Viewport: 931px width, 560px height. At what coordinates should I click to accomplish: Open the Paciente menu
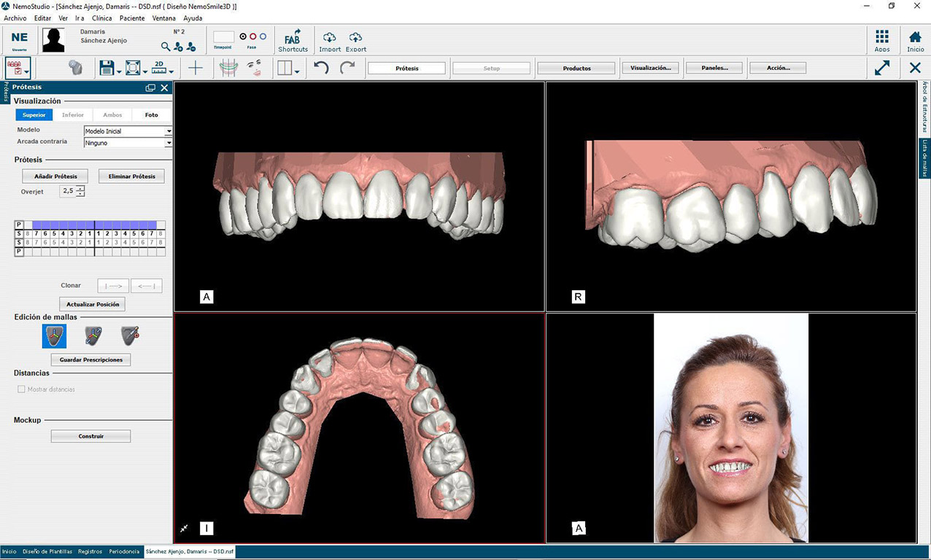coord(132,18)
